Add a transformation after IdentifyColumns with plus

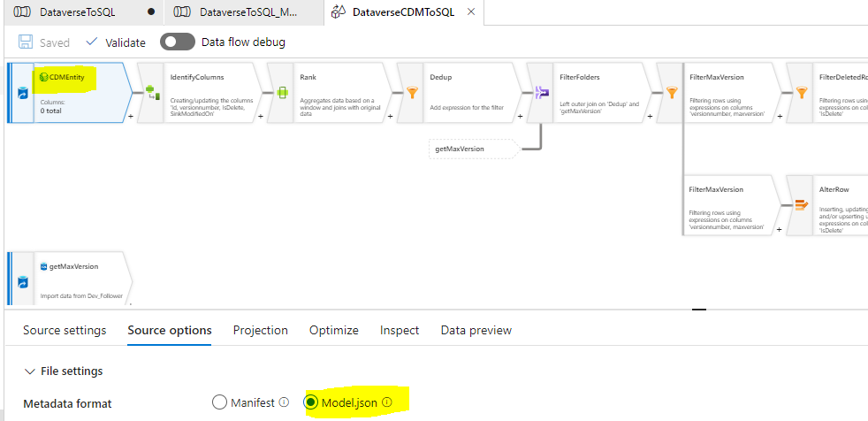(x=261, y=117)
